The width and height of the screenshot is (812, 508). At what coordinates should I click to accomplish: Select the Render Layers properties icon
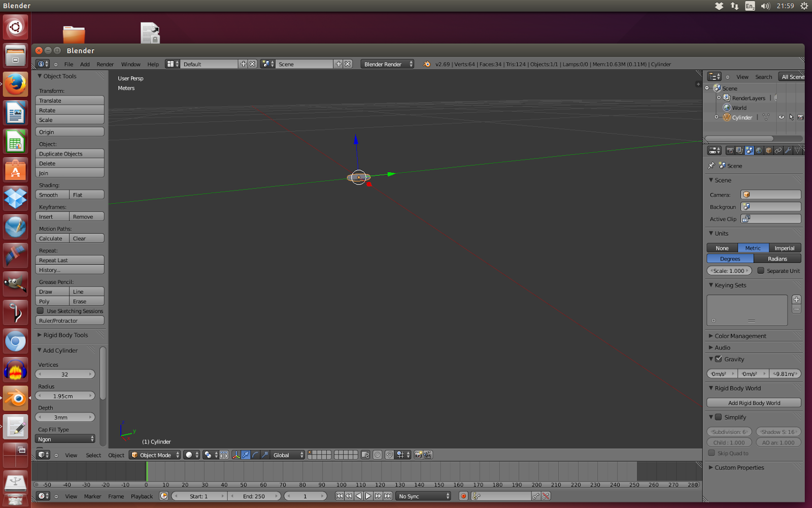(x=739, y=150)
